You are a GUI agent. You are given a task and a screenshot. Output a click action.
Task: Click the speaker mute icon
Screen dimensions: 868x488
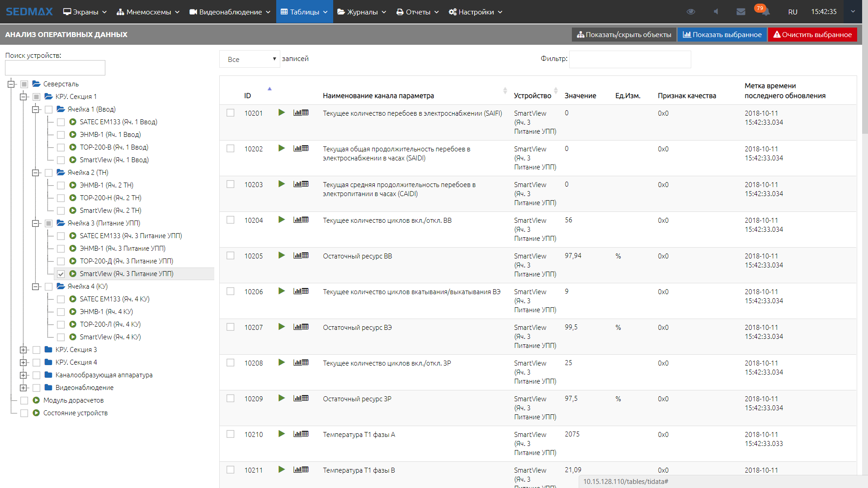(716, 12)
